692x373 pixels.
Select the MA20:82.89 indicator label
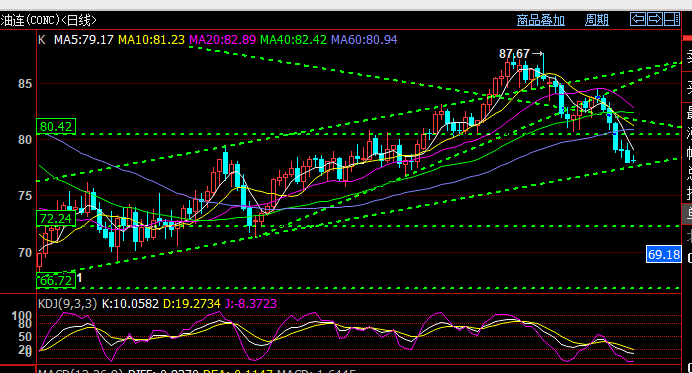[222, 40]
